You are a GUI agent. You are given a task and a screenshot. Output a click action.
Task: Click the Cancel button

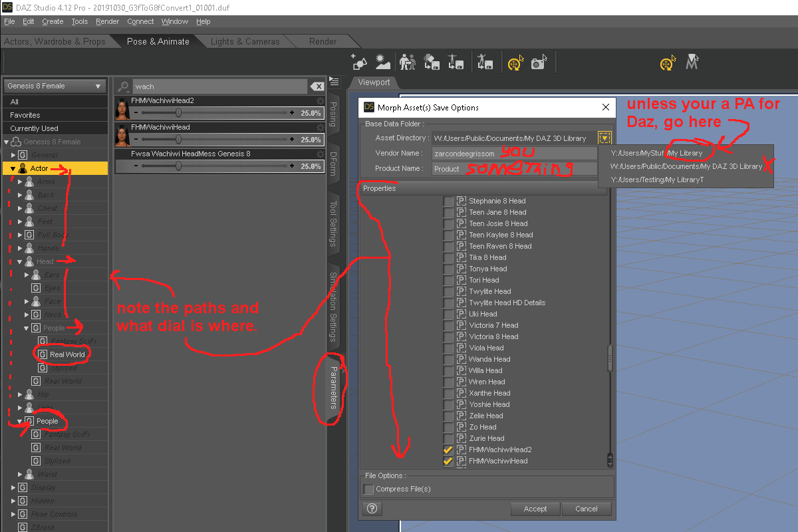(x=587, y=509)
